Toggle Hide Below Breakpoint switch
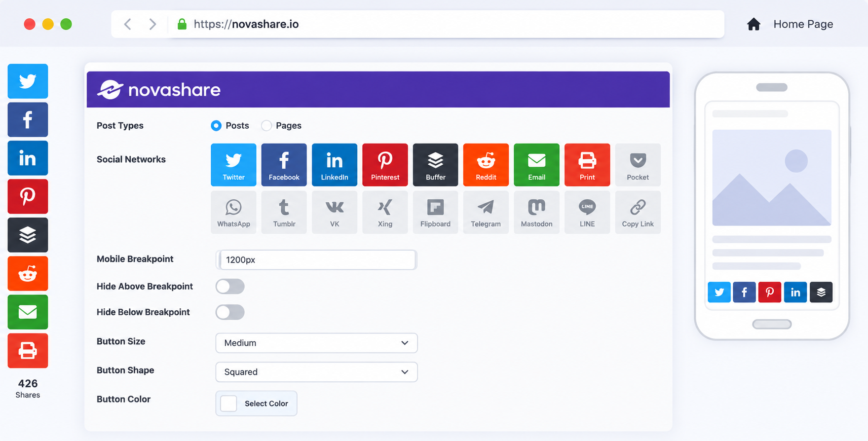The width and height of the screenshot is (868, 441). pos(230,312)
